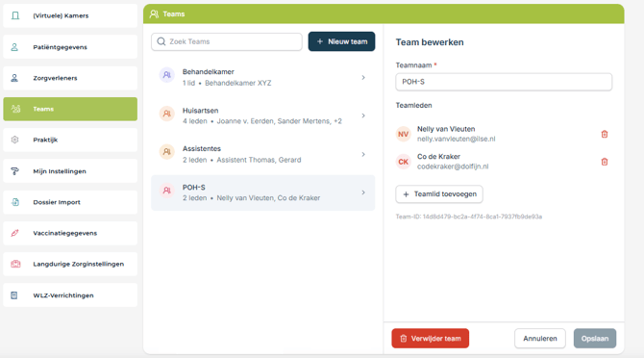Image resolution: width=644 pixels, height=358 pixels.
Task: Click the Zorgverleners person icon
Action: pyautogui.click(x=14, y=78)
